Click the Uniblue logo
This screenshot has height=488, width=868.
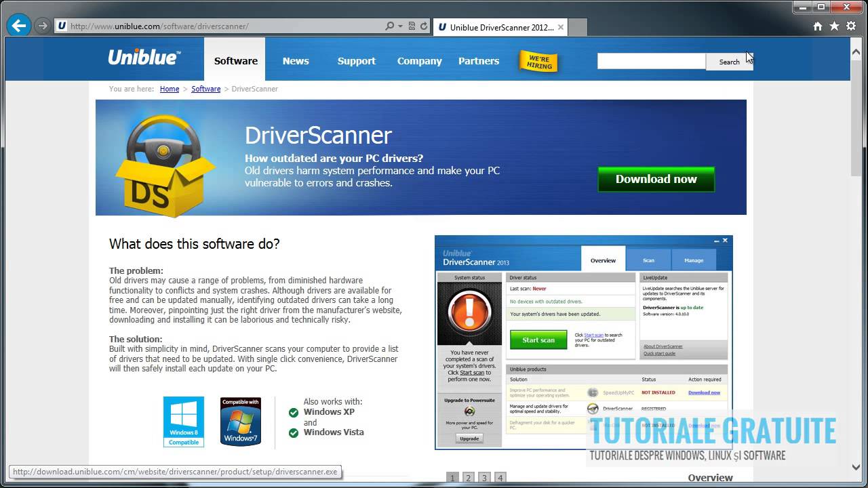click(144, 58)
